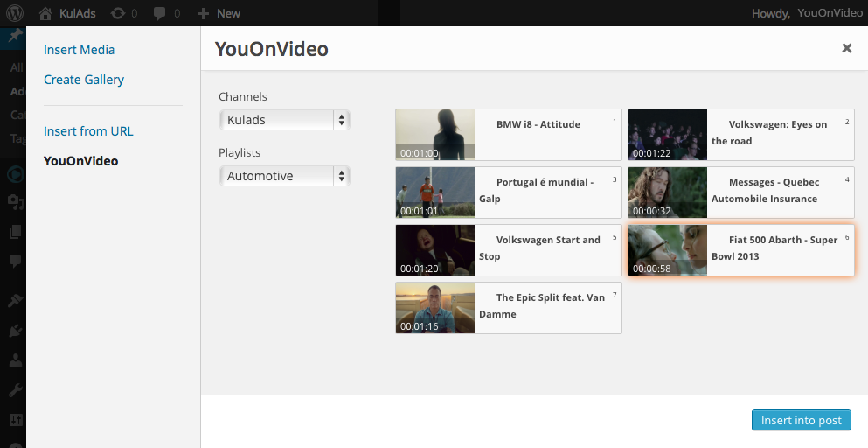The width and height of the screenshot is (868, 448).
Task: Switch to Create Gallery tab
Action: coord(84,80)
